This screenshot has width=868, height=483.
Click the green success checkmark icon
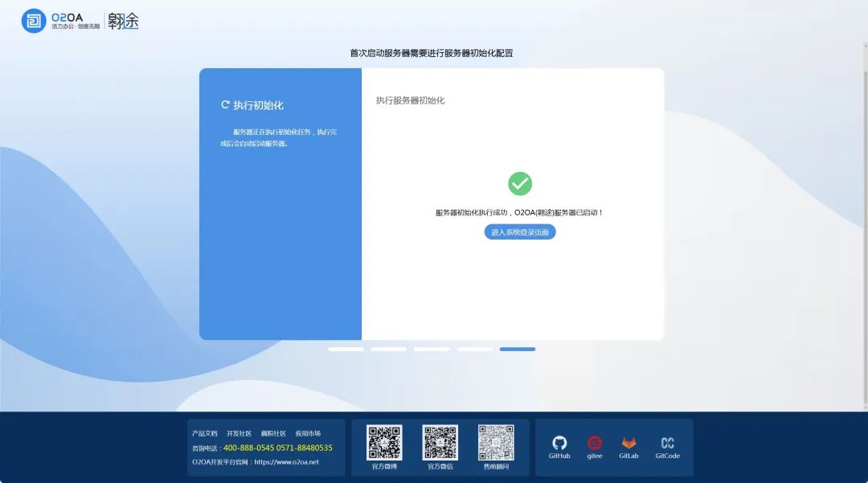point(520,184)
